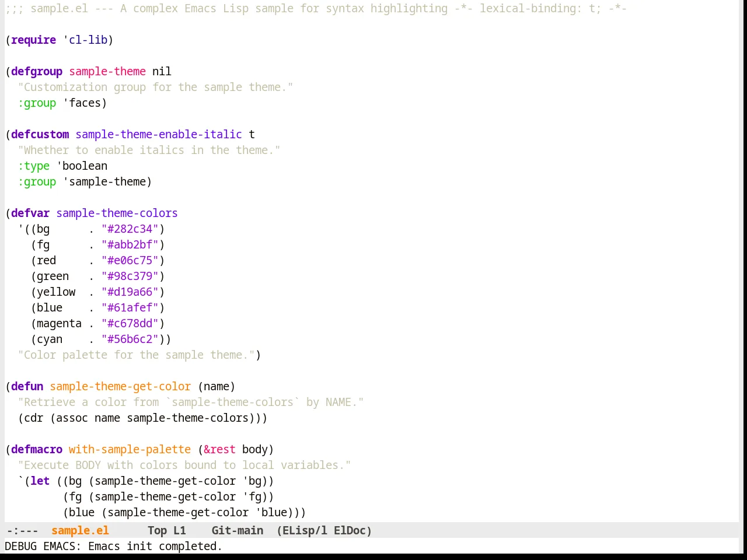Click the 'cdr' function call
747x560 pixels.
[34, 418]
